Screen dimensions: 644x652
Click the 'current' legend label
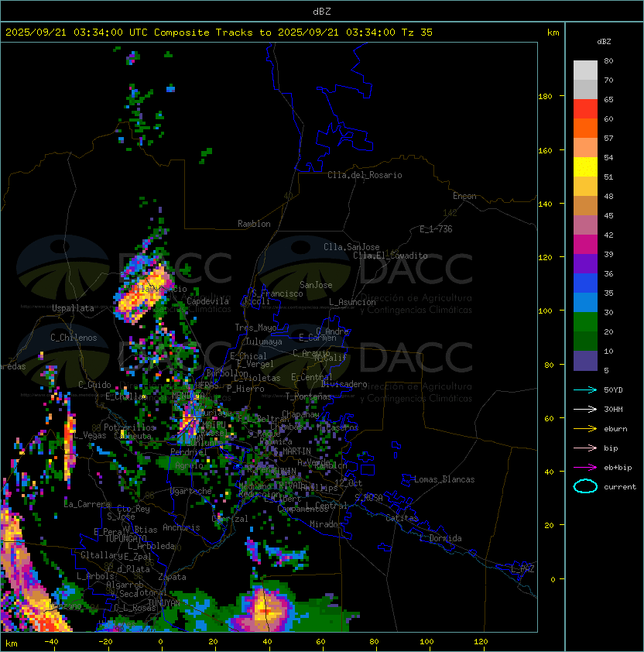(x=620, y=487)
